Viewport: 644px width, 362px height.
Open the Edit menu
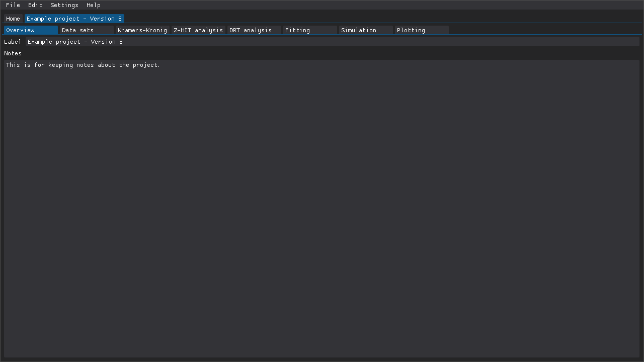[35, 5]
